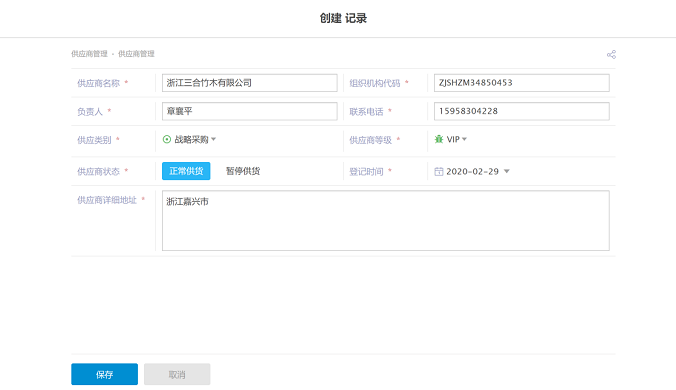676x390 pixels.
Task: Open the 2020-02-29 date dropdown arrow
Action: tap(507, 172)
